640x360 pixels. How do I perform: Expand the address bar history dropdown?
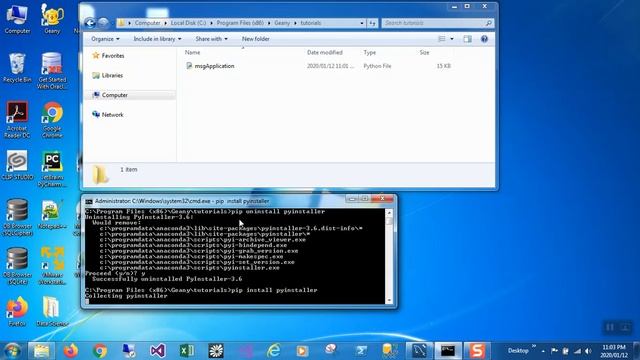click(362, 23)
